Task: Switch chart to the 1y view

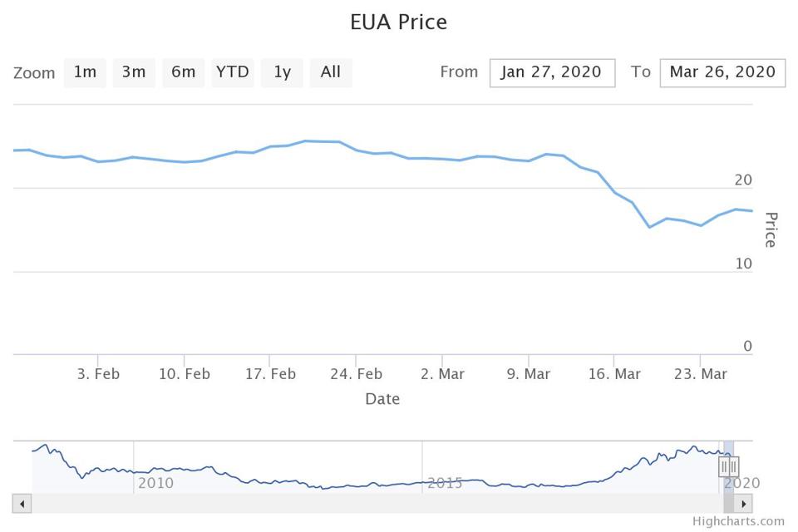Action: point(282,72)
